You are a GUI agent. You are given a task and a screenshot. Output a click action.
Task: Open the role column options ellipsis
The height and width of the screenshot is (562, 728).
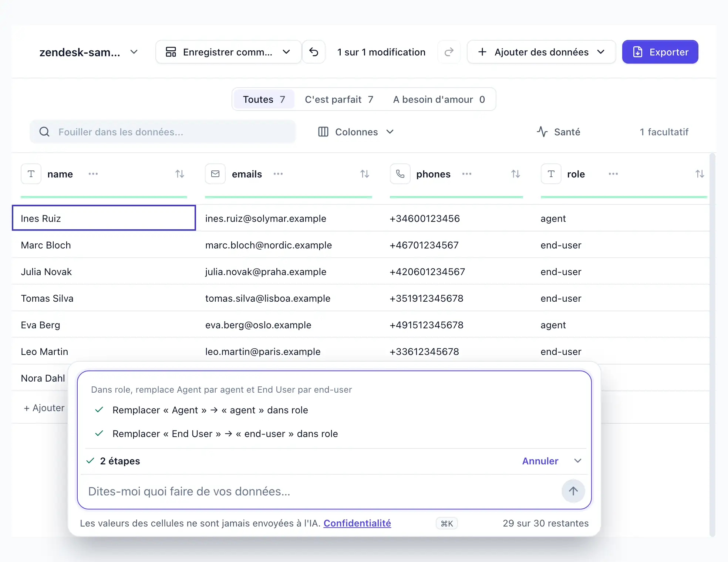pyautogui.click(x=613, y=174)
